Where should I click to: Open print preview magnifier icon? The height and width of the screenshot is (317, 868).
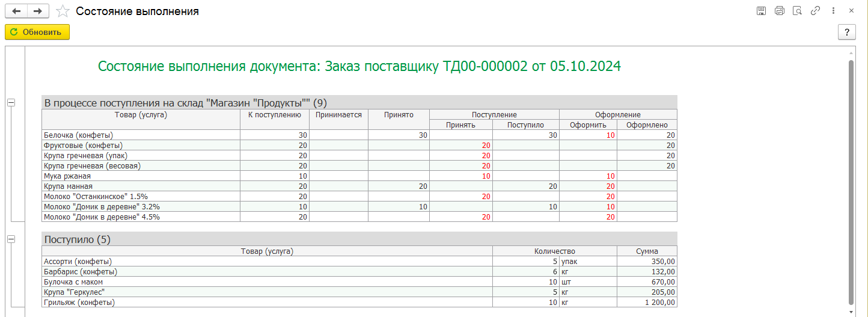click(798, 11)
